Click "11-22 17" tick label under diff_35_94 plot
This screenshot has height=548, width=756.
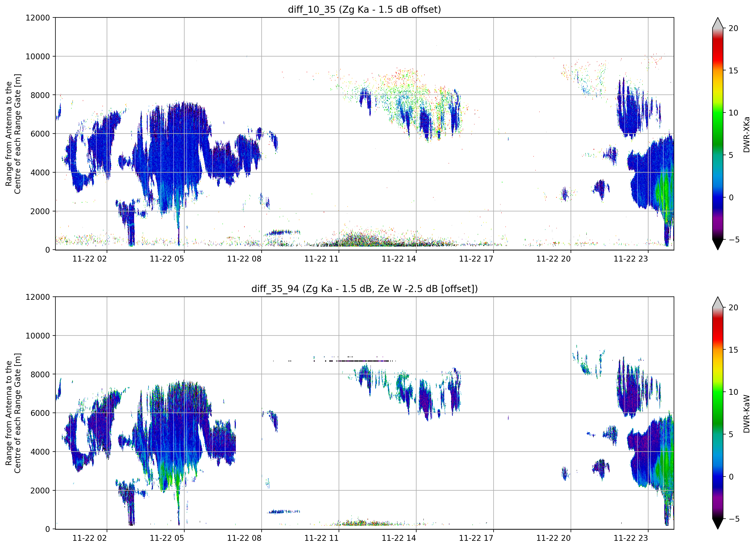[x=476, y=538]
